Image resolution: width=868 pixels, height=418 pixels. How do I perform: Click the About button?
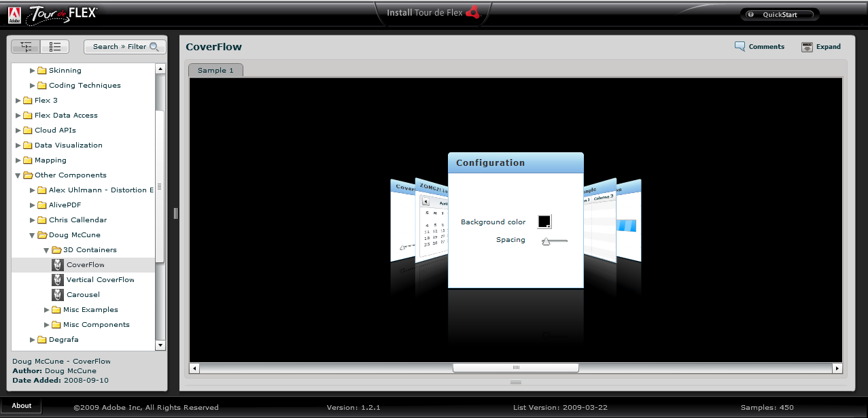pos(22,406)
